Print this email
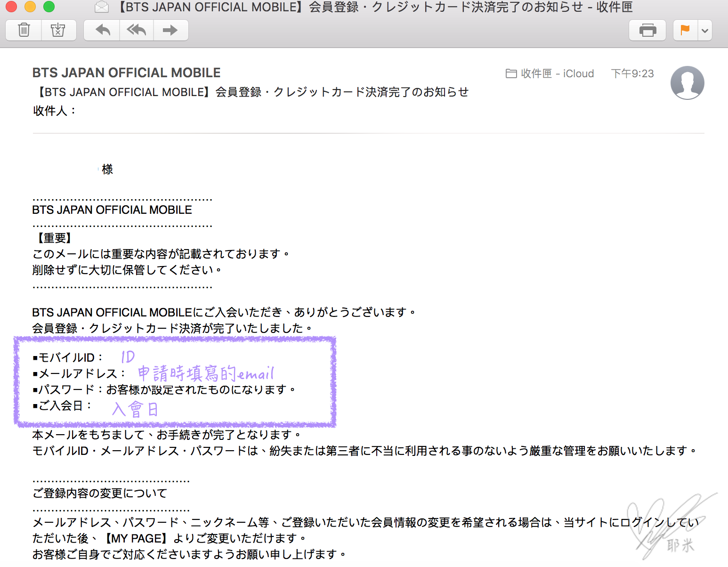The height and width of the screenshot is (567, 728). [647, 30]
